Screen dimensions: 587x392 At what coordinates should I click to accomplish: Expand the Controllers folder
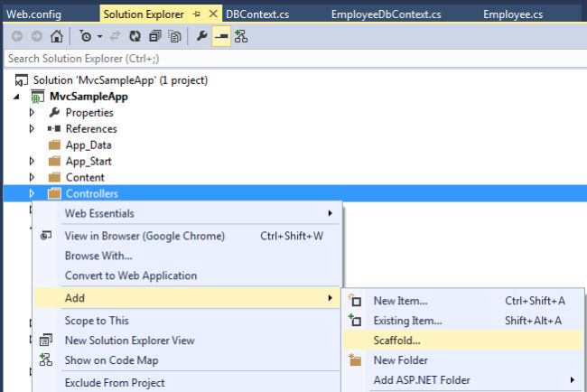32,193
